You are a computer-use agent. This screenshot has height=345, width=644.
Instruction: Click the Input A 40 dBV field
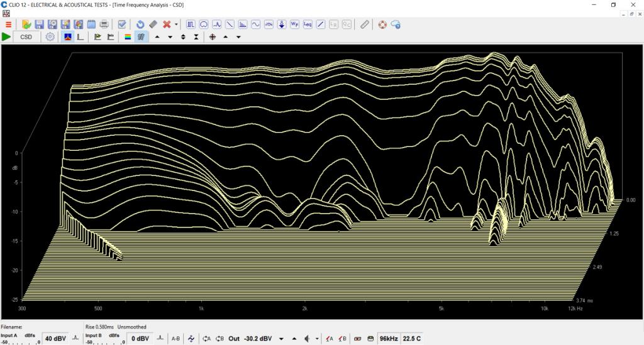click(55, 339)
